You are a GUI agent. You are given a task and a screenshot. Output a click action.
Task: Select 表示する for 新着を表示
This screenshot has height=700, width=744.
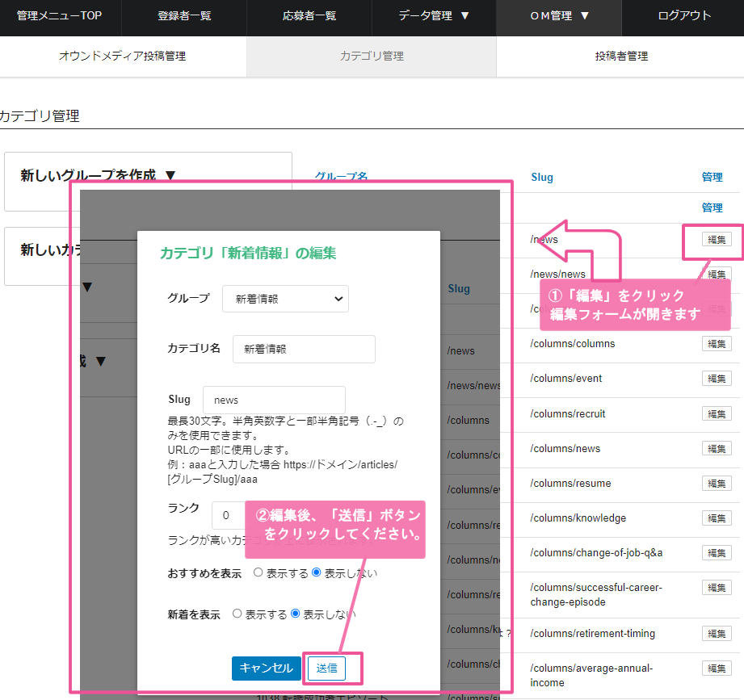pos(237,614)
